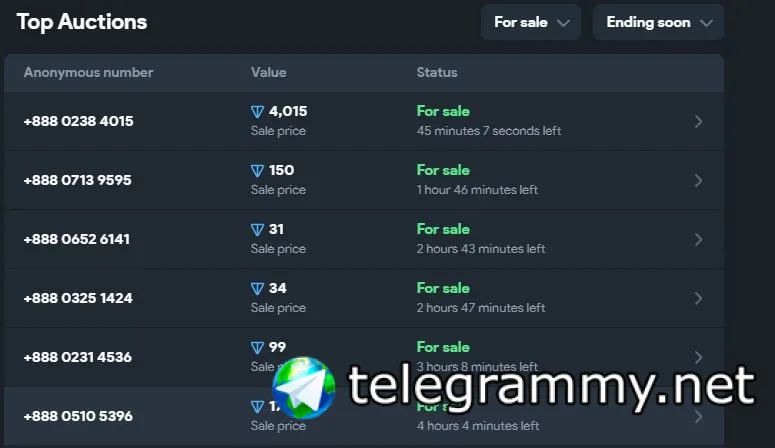This screenshot has height=448, width=775.
Task: Click TON icon beside the 4,015 value
Action: (257, 112)
